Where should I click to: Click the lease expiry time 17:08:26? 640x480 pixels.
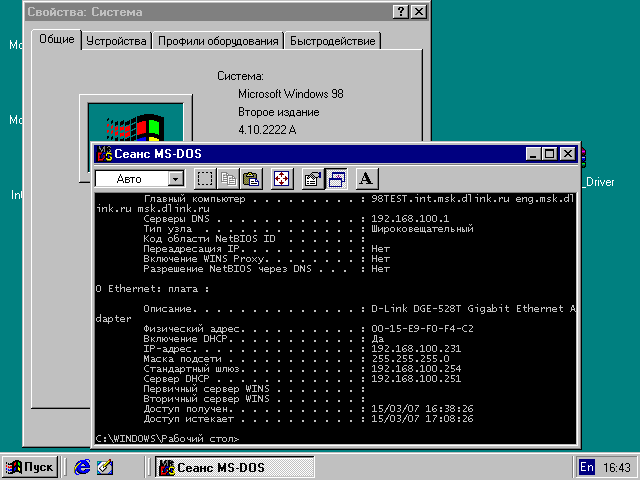[x=449, y=419]
